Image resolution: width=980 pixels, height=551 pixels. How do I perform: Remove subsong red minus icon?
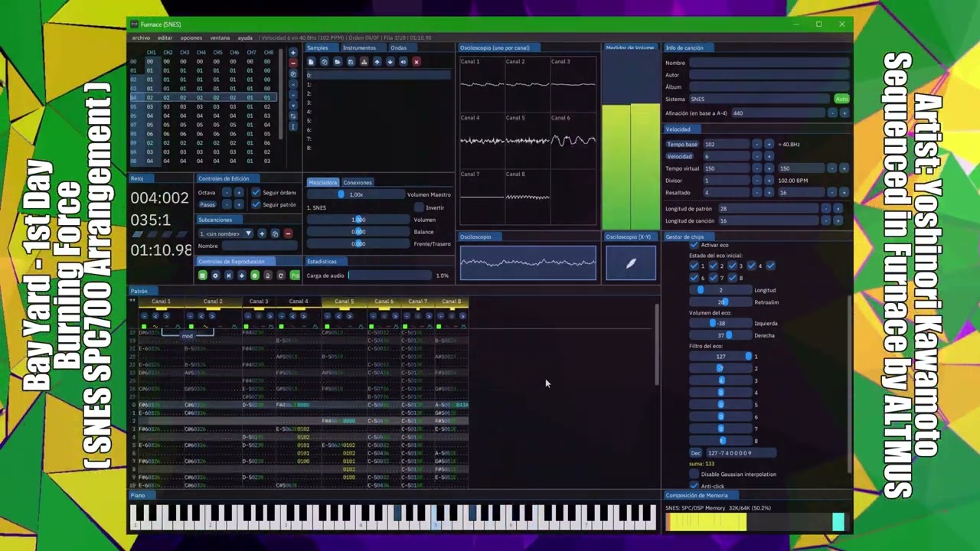pyautogui.click(x=288, y=233)
